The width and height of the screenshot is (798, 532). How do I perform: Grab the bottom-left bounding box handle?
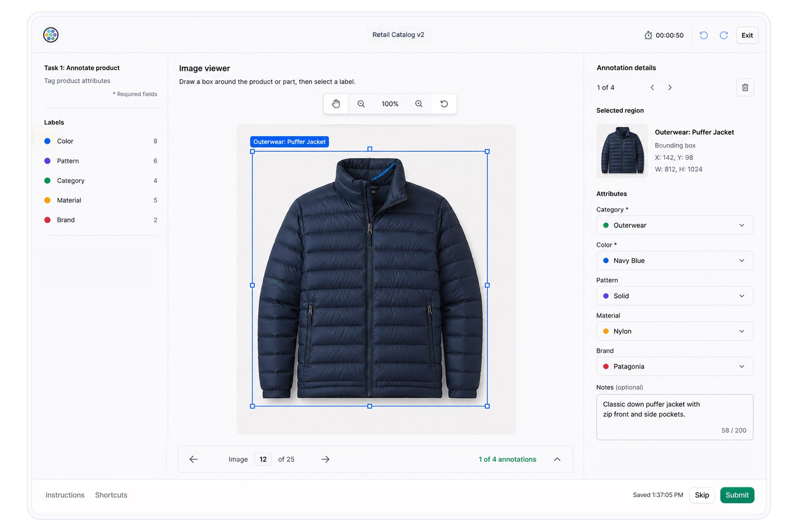252,406
